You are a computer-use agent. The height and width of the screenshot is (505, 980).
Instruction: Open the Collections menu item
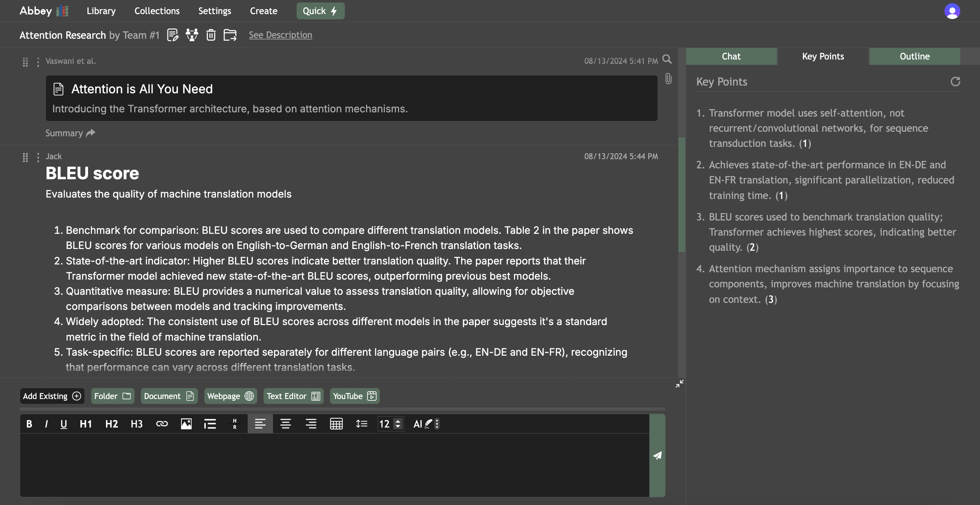(157, 11)
